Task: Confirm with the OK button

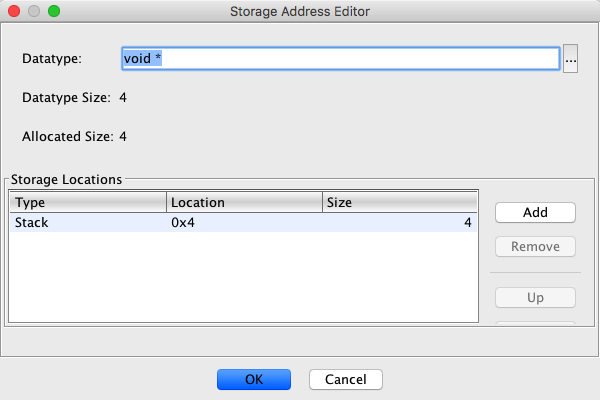Action: (x=254, y=379)
